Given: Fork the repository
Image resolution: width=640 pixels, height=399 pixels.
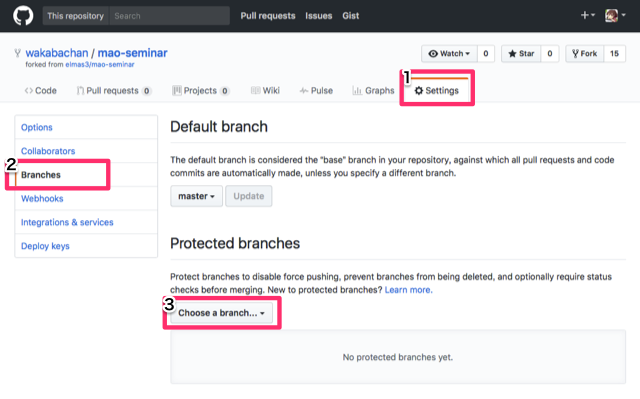Looking at the screenshot, I should pyautogui.click(x=584, y=53).
